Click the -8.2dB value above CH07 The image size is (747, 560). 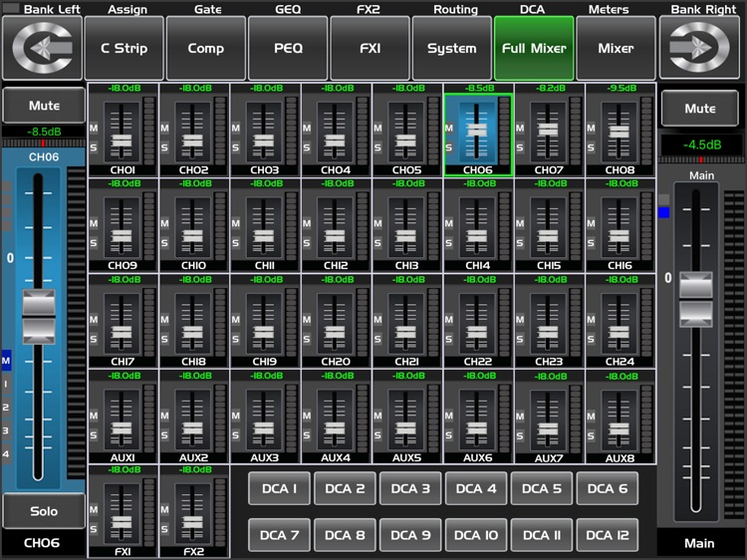click(550, 88)
